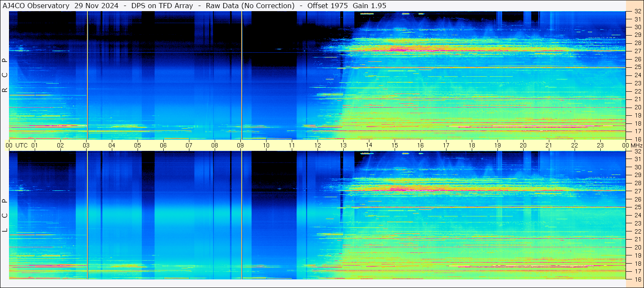Select the 13 hour tick on the UTC axis
This screenshot has width=644, height=288.
pyautogui.click(x=343, y=145)
